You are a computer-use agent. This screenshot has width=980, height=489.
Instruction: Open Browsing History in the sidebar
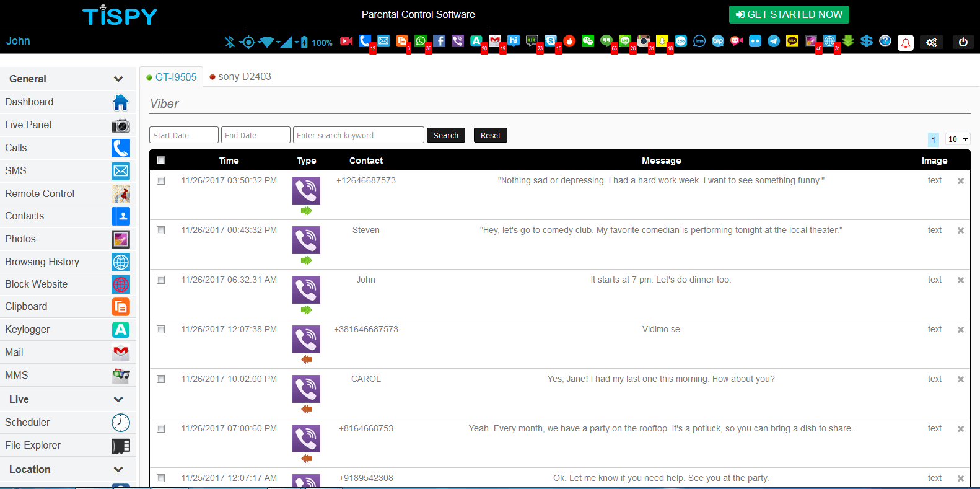pyautogui.click(x=68, y=262)
